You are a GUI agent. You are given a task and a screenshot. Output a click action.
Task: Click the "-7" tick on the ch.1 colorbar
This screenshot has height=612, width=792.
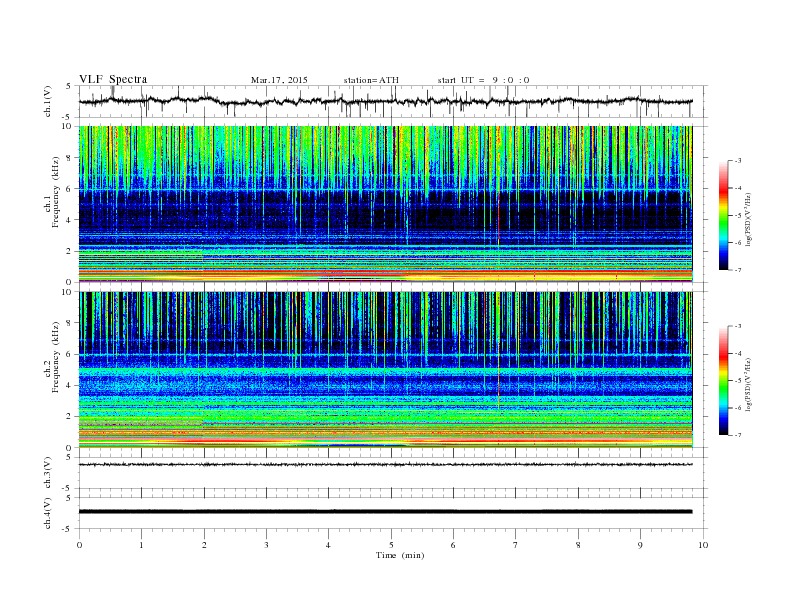click(737, 270)
